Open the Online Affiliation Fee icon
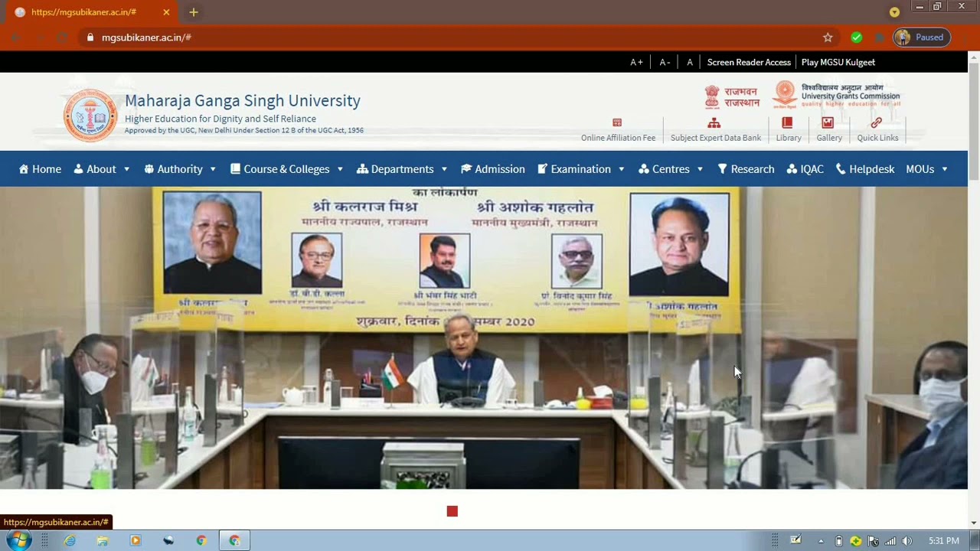 (617, 122)
